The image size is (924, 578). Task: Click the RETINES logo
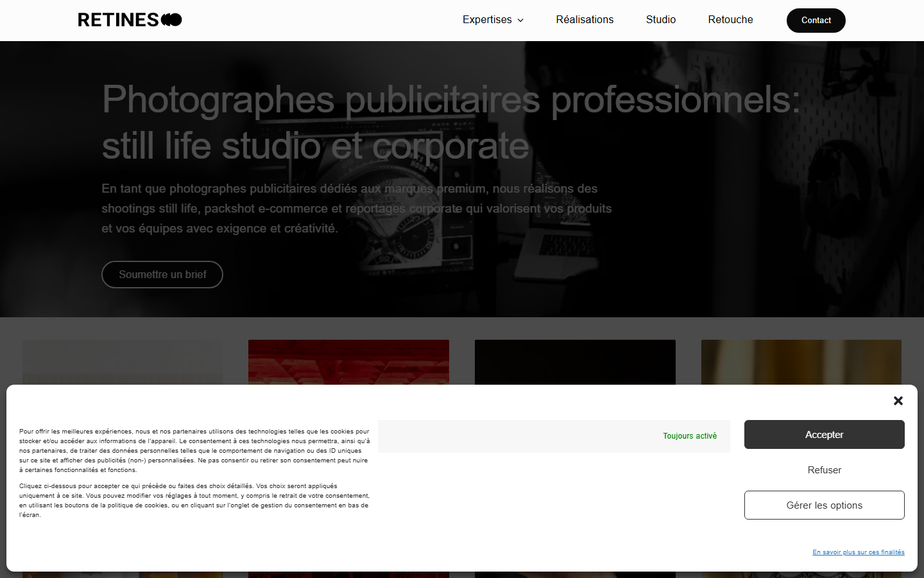coord(130,20)
